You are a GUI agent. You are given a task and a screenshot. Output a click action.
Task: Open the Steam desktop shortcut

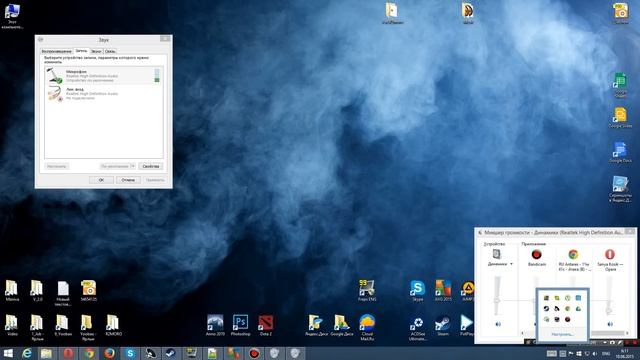coord(443,325)
